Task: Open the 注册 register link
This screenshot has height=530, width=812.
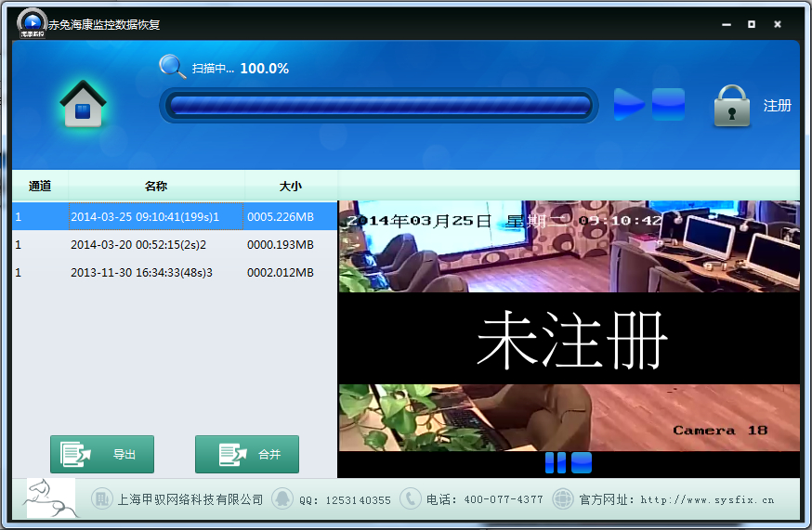Action: [777, 106]
